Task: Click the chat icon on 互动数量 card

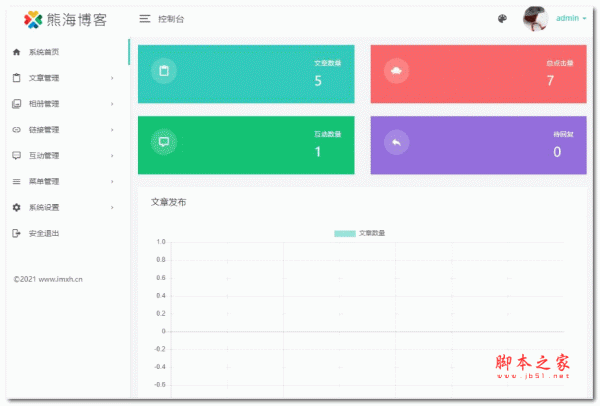Action: click(164, 142)
